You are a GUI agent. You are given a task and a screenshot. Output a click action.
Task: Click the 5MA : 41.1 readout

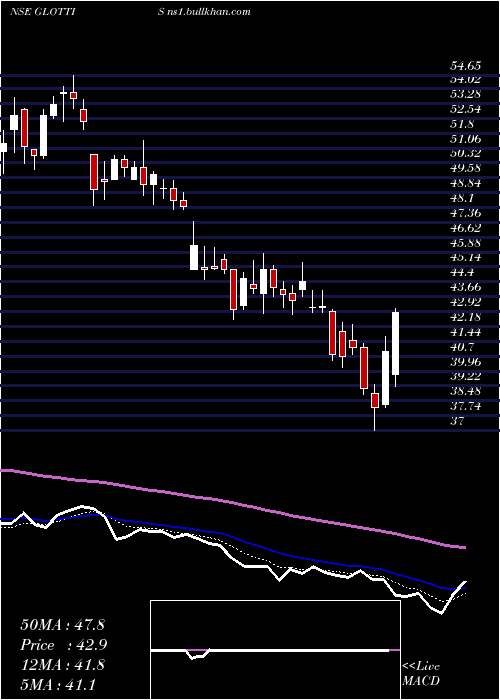(58, 684)
